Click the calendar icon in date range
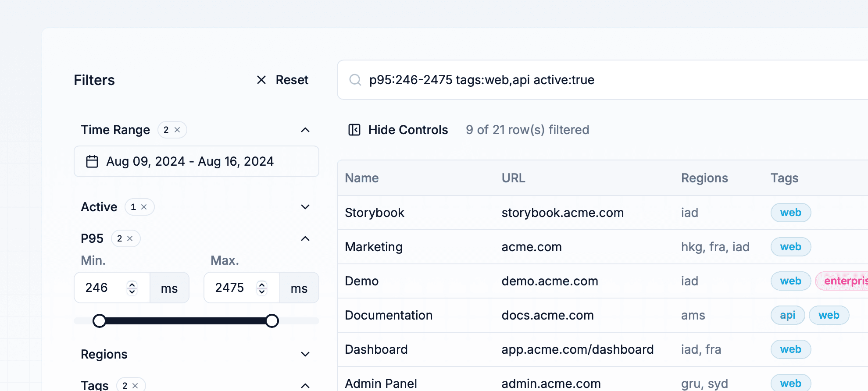868x391 pixels. (x=92, y=161)
